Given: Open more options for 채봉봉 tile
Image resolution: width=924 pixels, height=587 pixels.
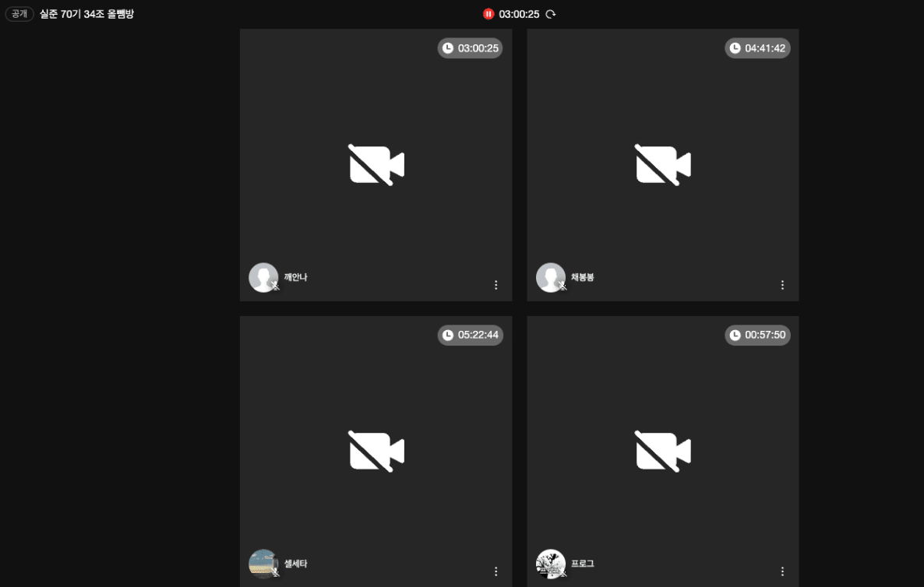Looking at the screenshot, I should (782, 285).
